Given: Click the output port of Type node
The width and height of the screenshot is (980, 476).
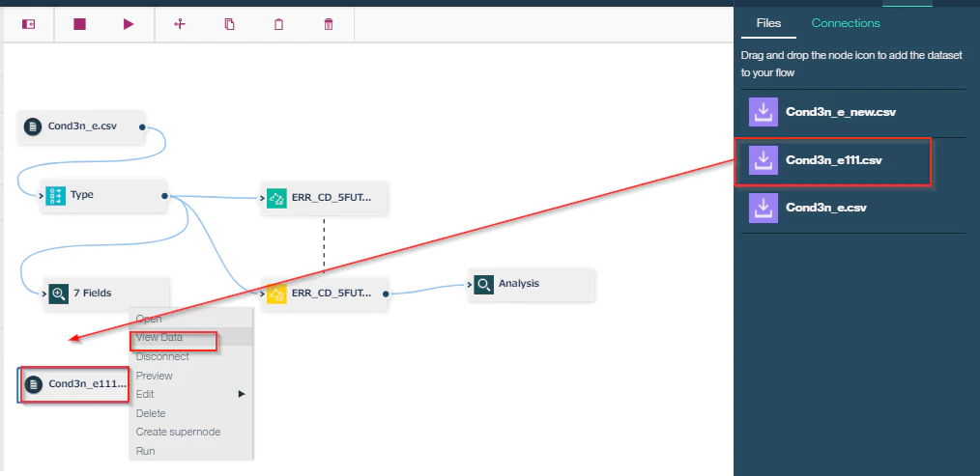Looking at the screenshot, I should click(164, 196).
